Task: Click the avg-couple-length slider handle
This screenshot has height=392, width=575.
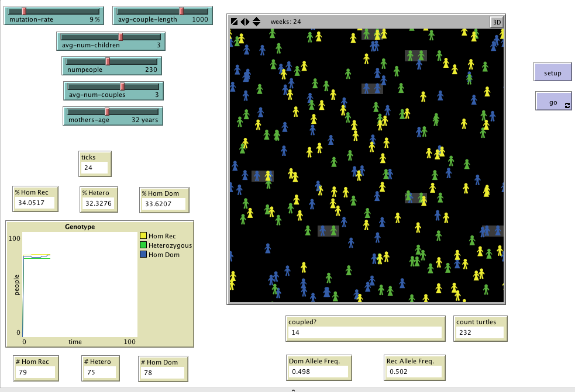Action: point(181,10)
